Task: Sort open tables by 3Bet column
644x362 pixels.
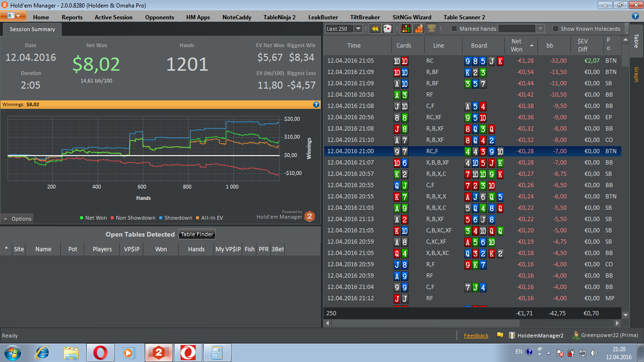Action: pyautogui.click(x=278, y=249)
